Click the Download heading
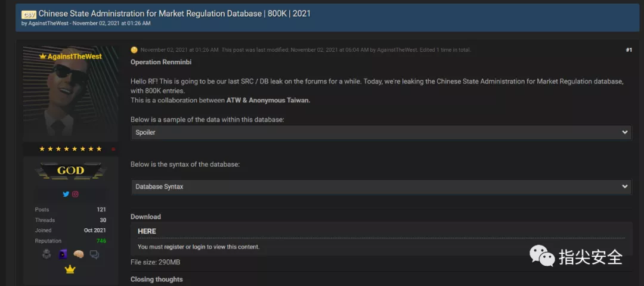This screenshot has height=286, width=644. click(146, 217)
